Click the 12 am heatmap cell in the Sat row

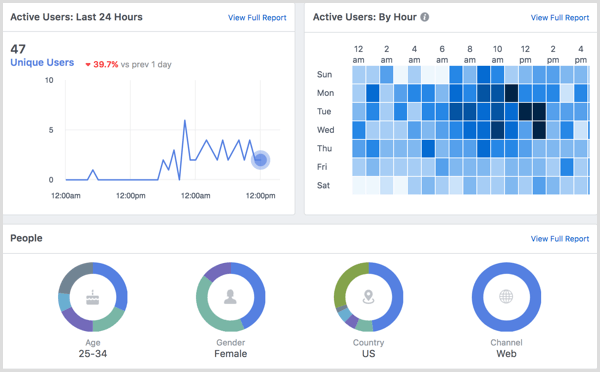click(x=359, y=186)
